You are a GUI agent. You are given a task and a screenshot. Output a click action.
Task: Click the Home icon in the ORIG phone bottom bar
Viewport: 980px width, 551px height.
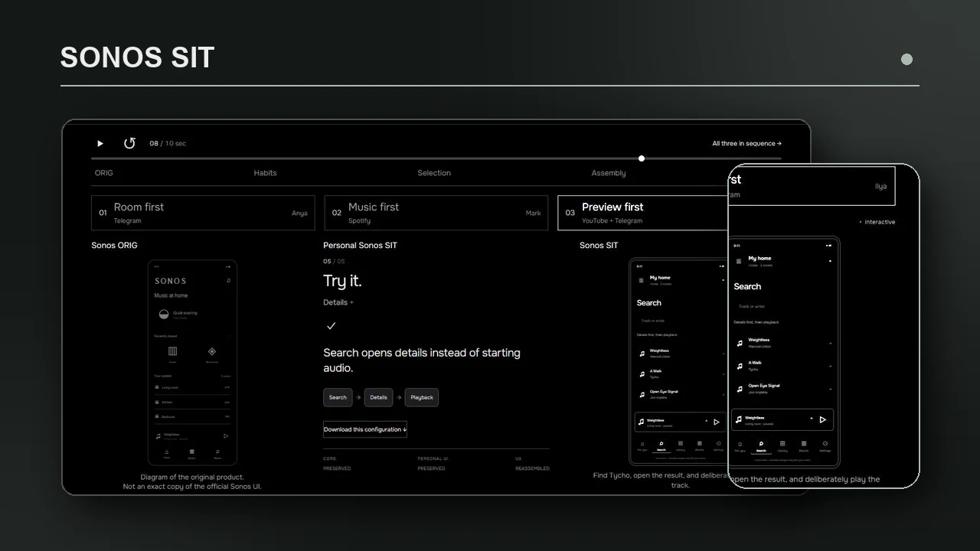pos(167,452)
